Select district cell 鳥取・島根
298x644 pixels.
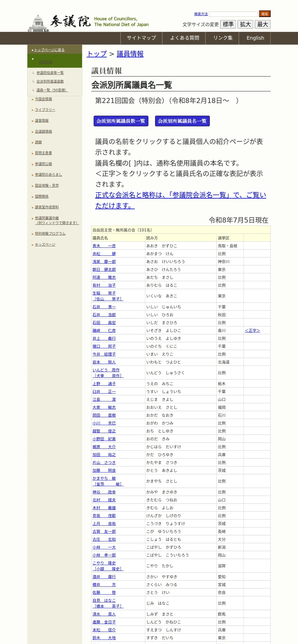tap(227, 246)
